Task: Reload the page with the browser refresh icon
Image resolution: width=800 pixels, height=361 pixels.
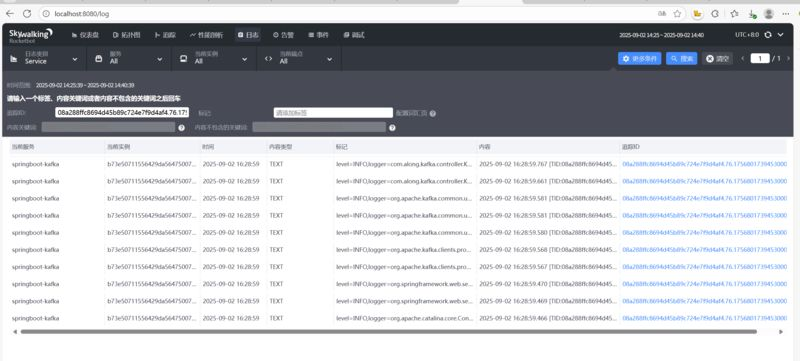Action: pos(27,14)
